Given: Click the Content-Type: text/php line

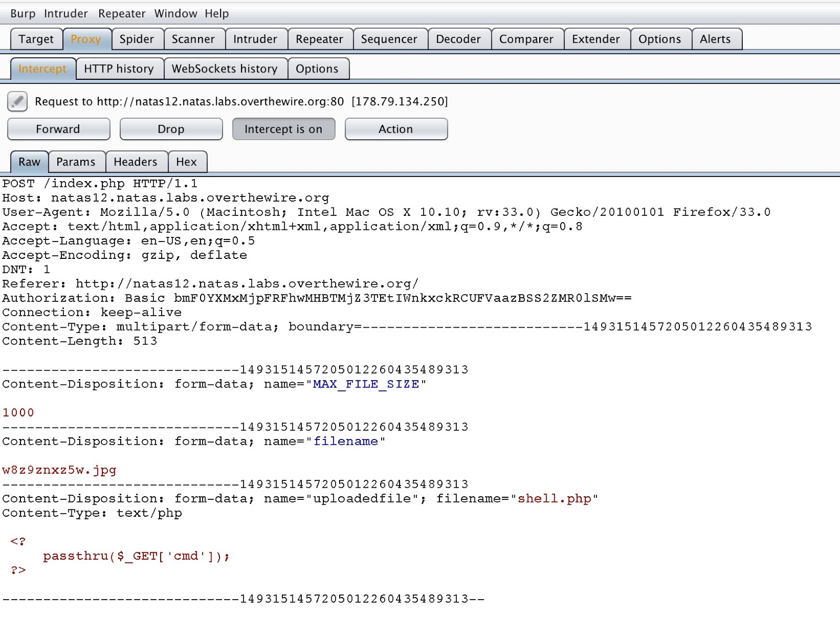Looking at the screenshot, I should coord(92,513).
